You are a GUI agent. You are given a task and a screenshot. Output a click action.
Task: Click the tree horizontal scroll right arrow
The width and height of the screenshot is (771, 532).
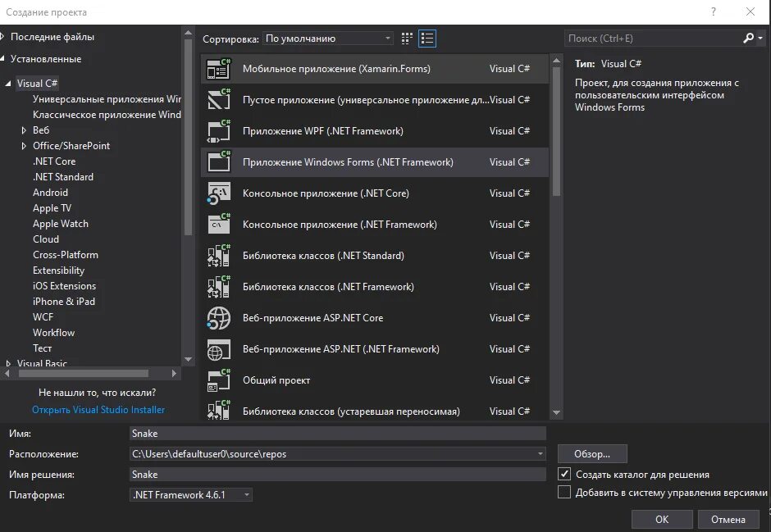174,373
